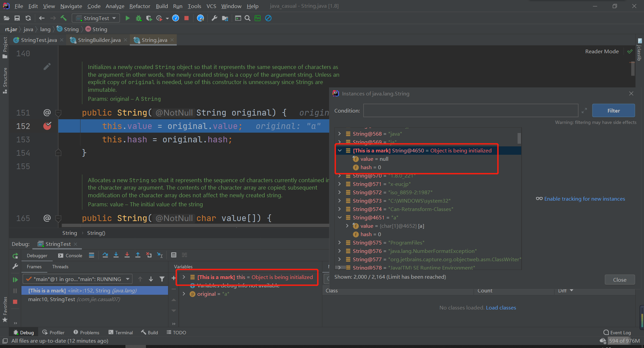644x348 pixels.
Task: Build project with the green hammer
Action: (63, 18)
